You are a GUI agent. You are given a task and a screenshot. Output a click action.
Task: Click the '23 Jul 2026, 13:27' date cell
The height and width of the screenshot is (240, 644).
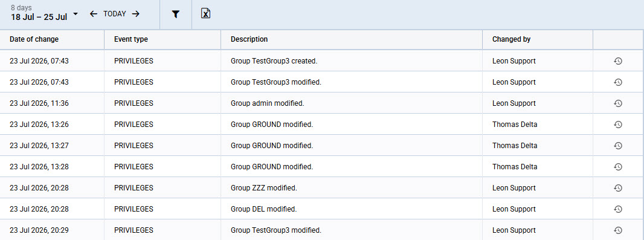(x=39, y=146)
